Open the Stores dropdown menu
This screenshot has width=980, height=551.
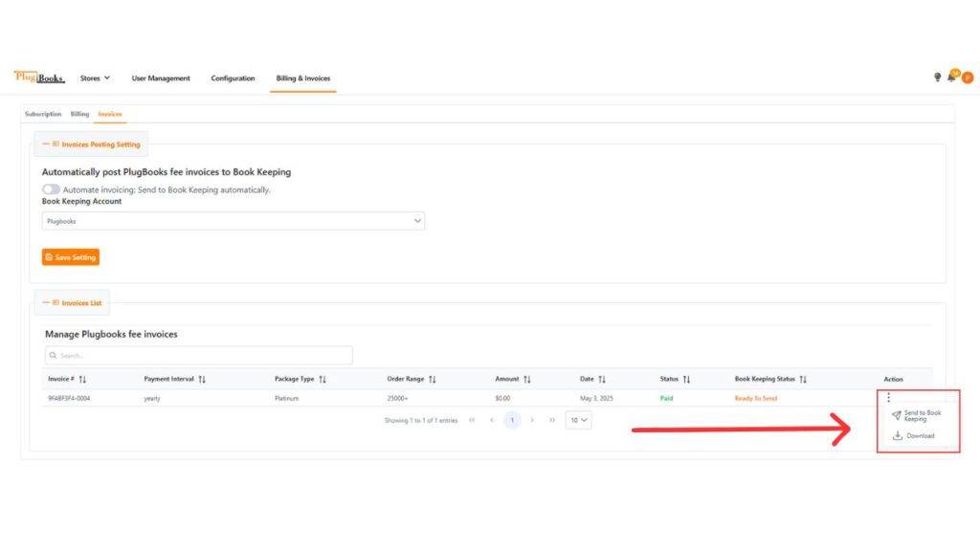pos(95,78)
